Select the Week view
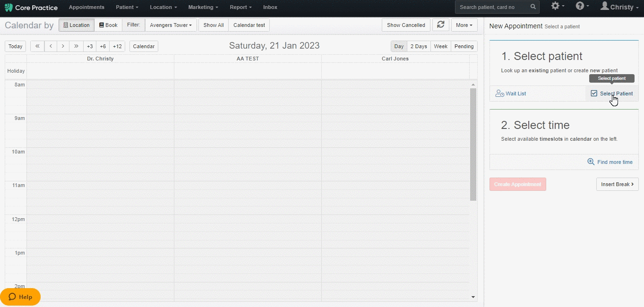Viewport: 644px width, 307px height. tap(440, 46)
